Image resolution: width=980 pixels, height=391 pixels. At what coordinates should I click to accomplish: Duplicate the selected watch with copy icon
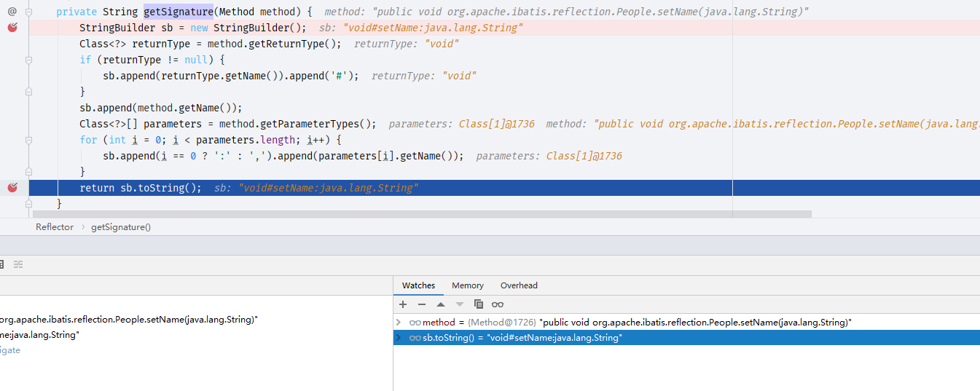click(x=479, y=304)
